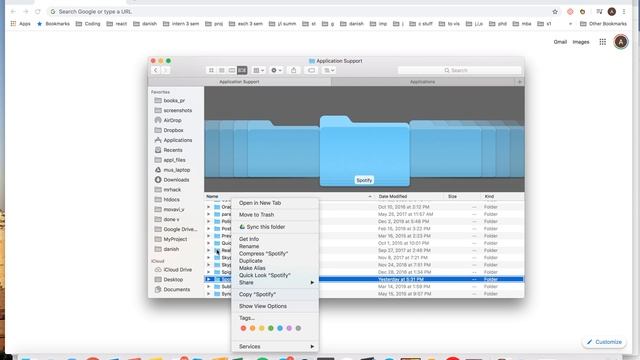Apply the green tag color
Screen dimensions: 640x360
click(x=271, y=328)
